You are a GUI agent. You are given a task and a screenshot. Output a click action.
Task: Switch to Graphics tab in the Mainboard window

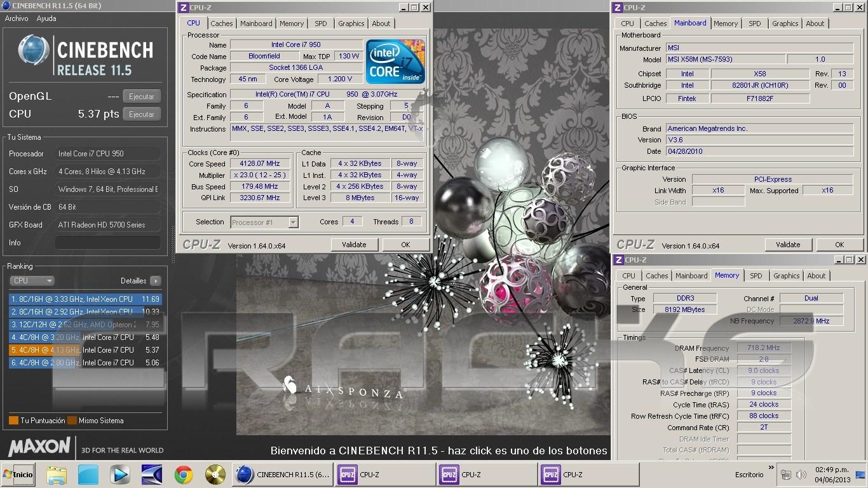click(785, 24)
